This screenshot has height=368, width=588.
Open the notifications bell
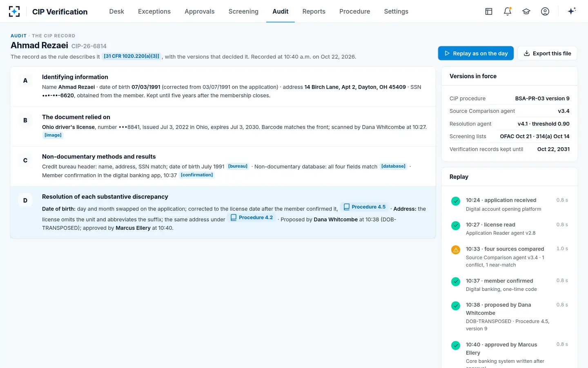tap(508, 11)
